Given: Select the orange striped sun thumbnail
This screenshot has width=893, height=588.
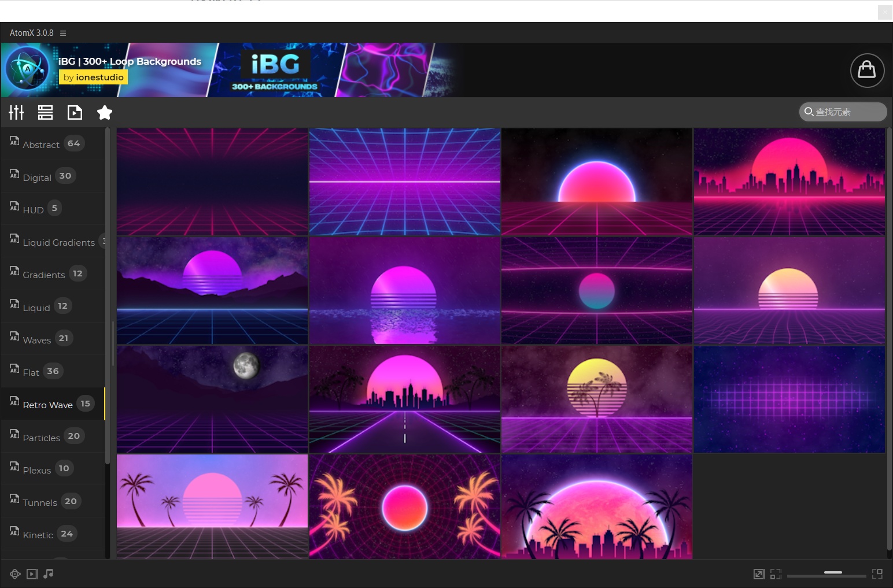Looking at the screenshot, I should point(789,290).
